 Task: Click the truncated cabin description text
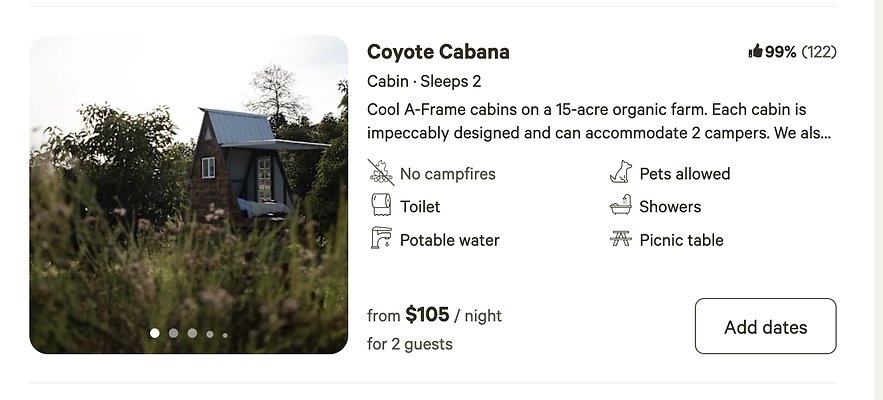(x=586, y=120)
